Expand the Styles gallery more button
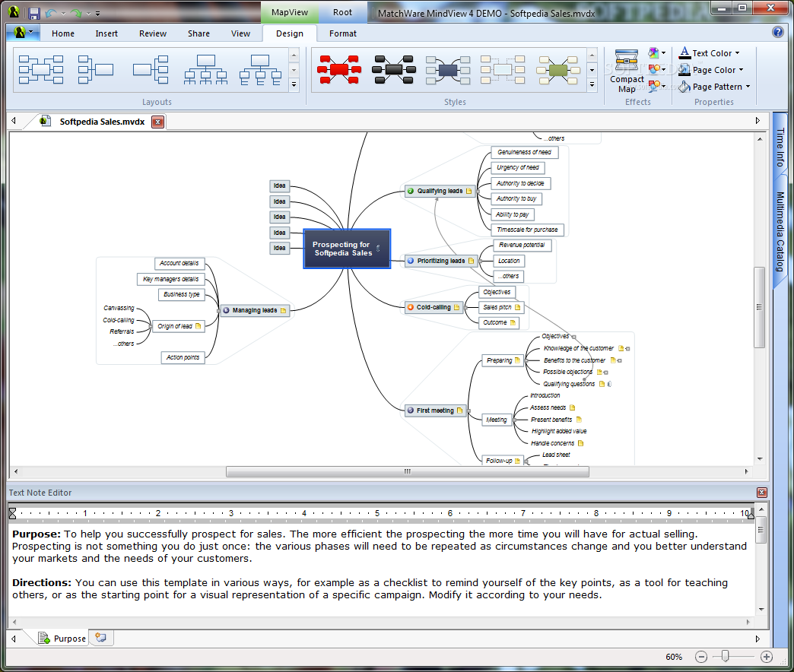794x672 pixels. click(x=592, y=84)
